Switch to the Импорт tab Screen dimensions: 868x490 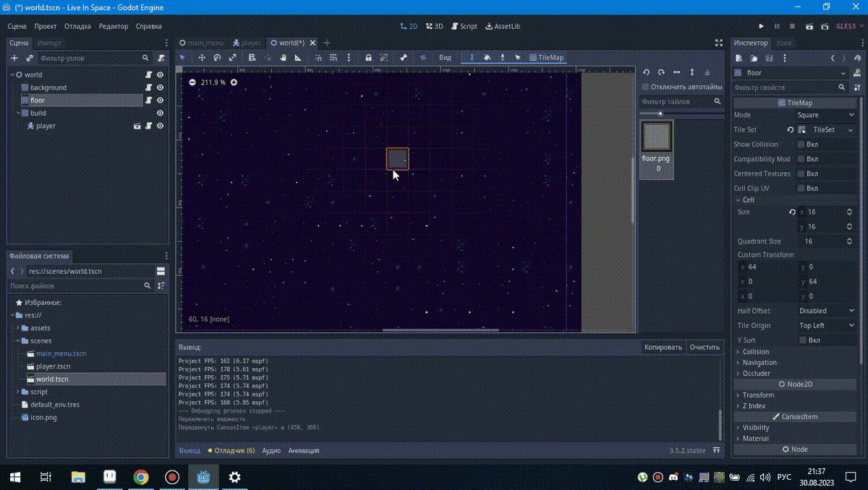tap(49, 43)
